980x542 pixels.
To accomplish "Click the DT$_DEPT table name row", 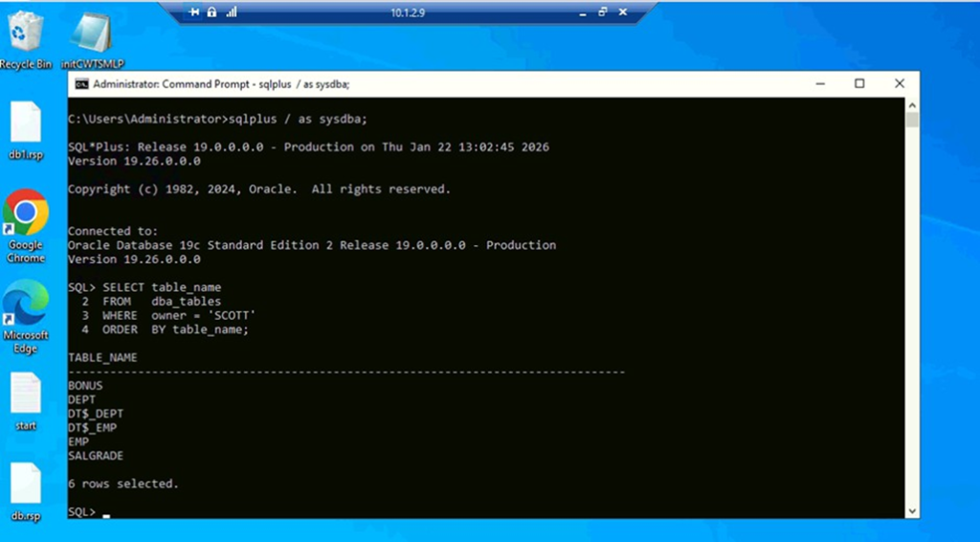I will coord(96,414).
